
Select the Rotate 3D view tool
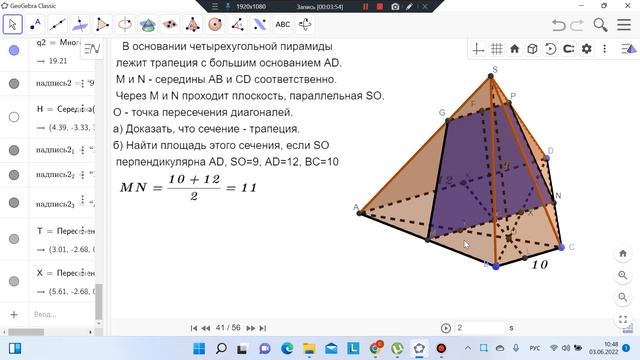tap(305, 24)
